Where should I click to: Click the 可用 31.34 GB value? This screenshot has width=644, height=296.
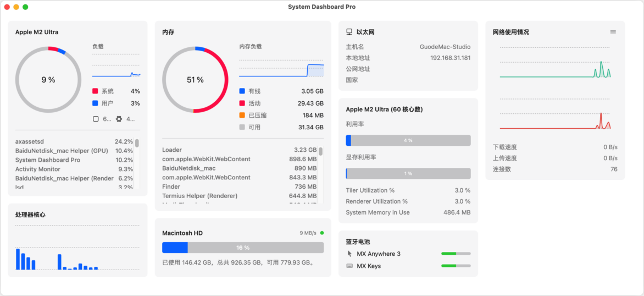tap(311, 128)
